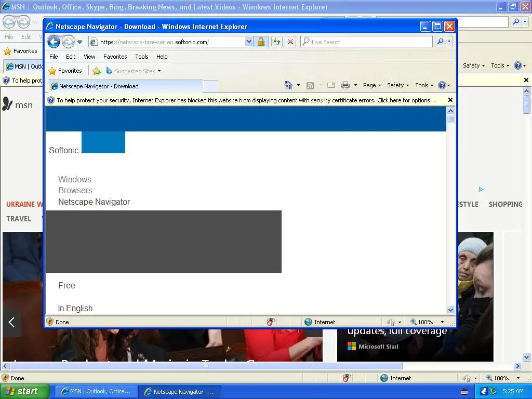Click the forward button in the front window
Image resolution: width=532 pixels, height=399 pixels.
[x=68, y=42]
